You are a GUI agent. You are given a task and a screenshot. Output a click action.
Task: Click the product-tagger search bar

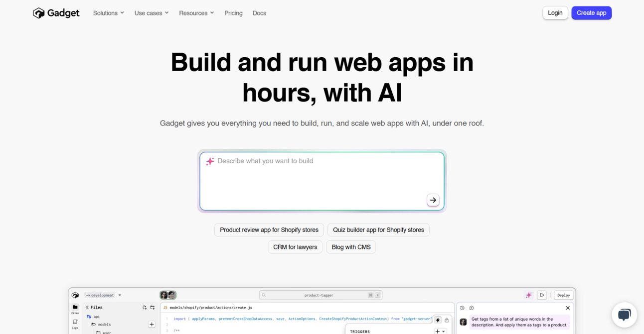(321, 295)
